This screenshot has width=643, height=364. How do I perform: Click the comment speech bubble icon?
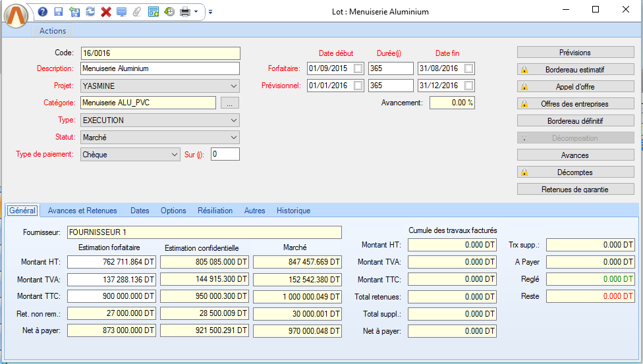121,12
